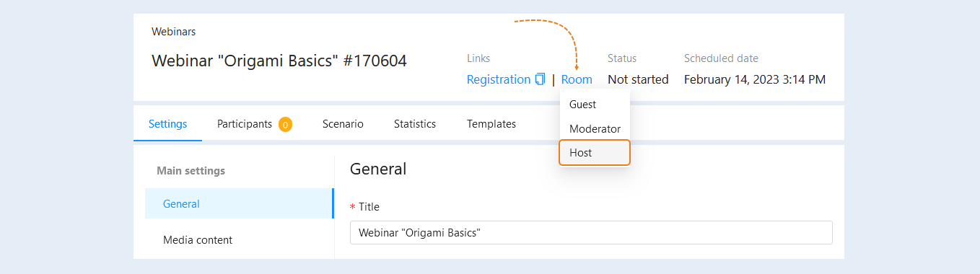This screenshot has width=980, height=274.
Task: Choose Host from Room menu
Action: coord(595,153)
